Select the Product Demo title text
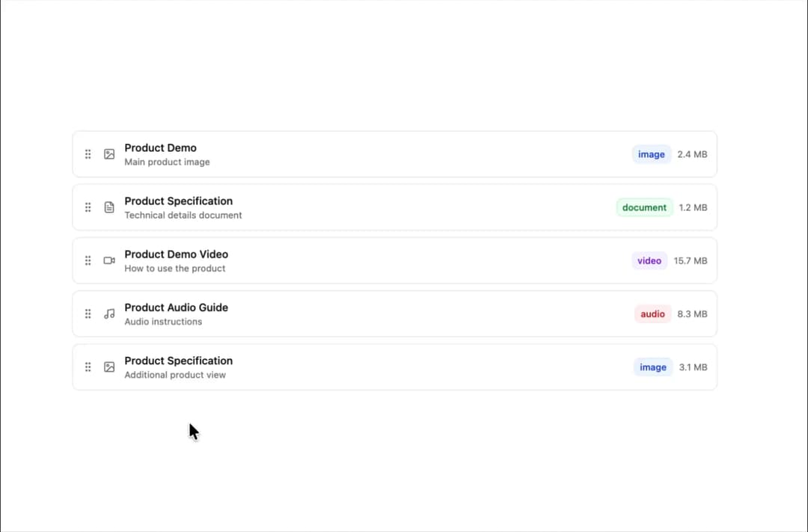 [x=160, y=148]
